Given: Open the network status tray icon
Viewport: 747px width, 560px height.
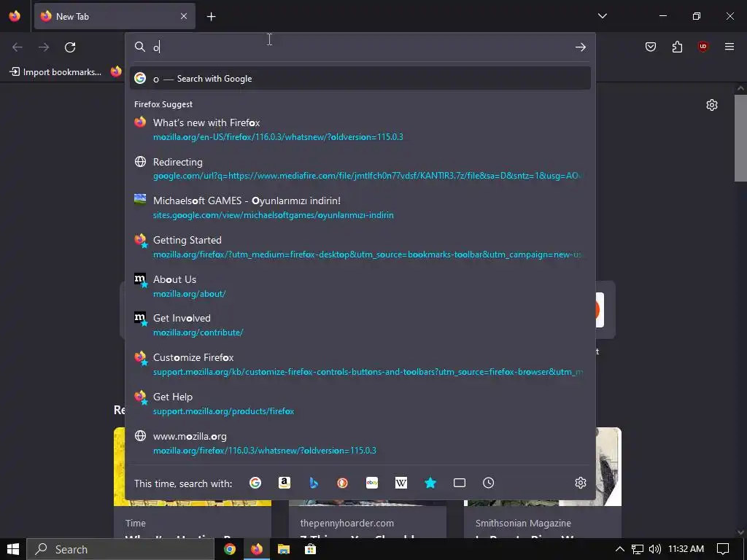Looking at the screenshot, I should 638,549.
